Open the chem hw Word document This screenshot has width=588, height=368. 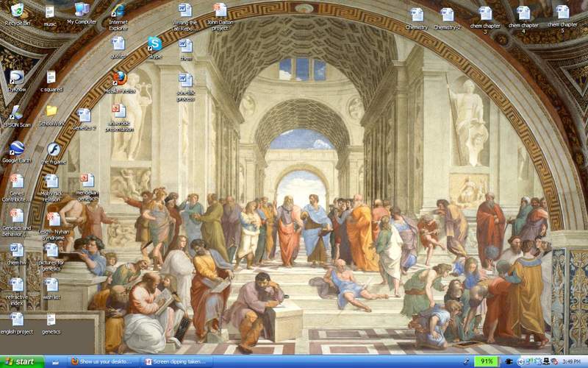click(17, 254)
